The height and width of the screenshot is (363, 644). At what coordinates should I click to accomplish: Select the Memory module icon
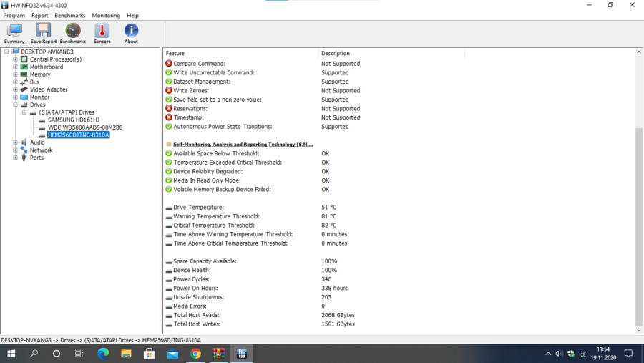[x=24, y=74]
